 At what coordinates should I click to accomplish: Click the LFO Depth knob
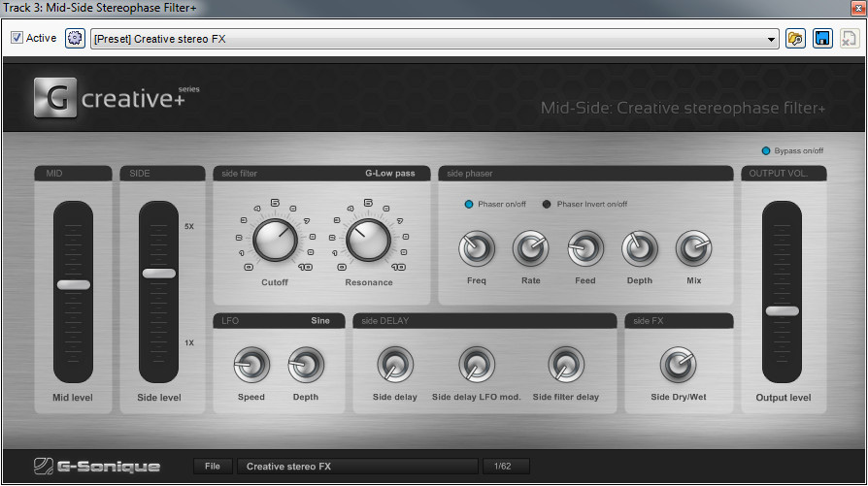(x=306, y=365)
